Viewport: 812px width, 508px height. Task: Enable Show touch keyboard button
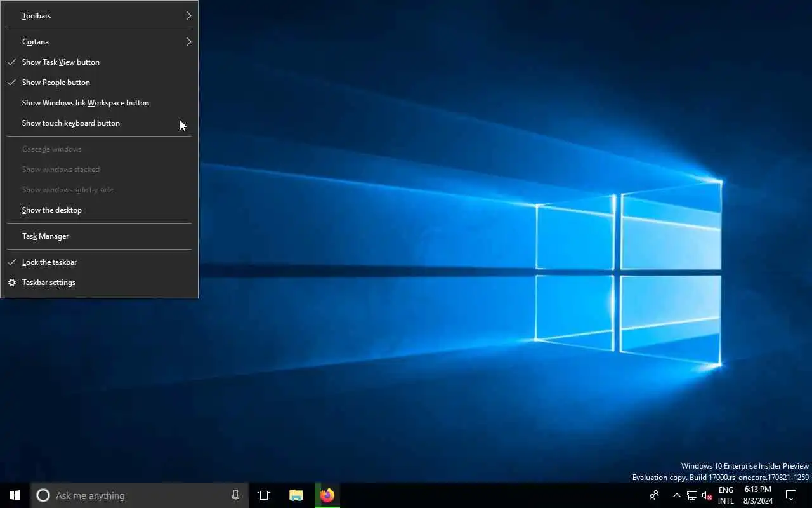click(x=99, y=123)
